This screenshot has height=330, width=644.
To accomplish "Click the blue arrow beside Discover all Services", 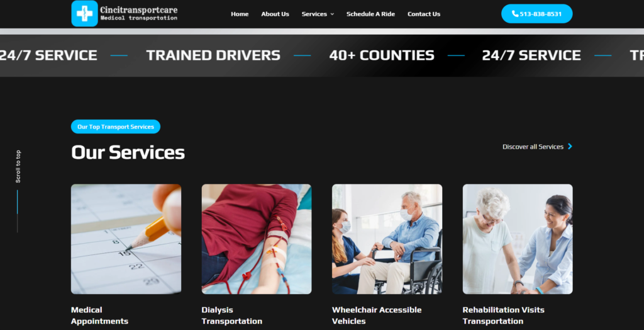I will (570, 147).
